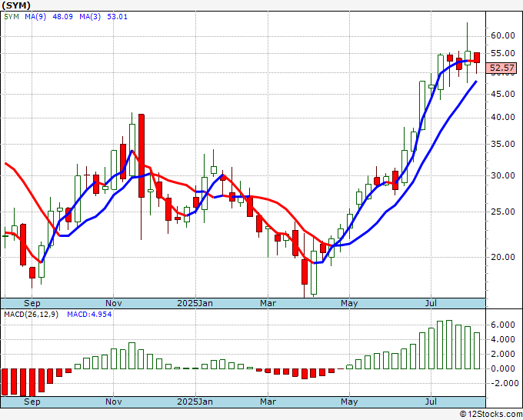Click the 55.00 price axis label

[x=503, y=53]
